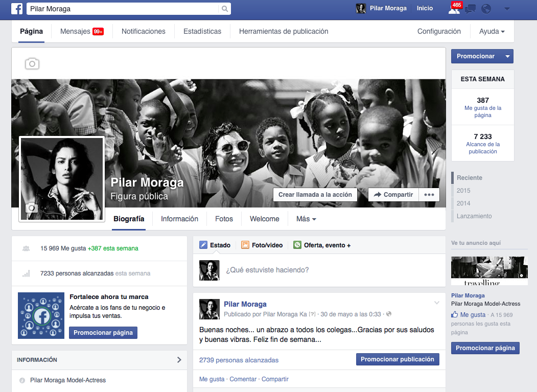This screenshot has width=537, height=392.
Task: Expand the Más tab dropdown
Action: click(x=306, y=219)
